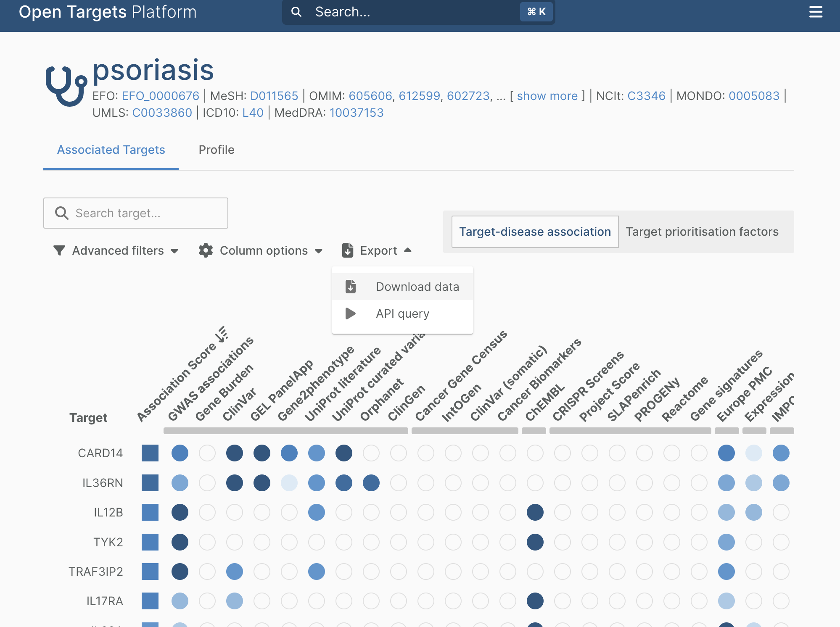
Task: Select Target-disease association view toggle
Action: click(535, 232)
